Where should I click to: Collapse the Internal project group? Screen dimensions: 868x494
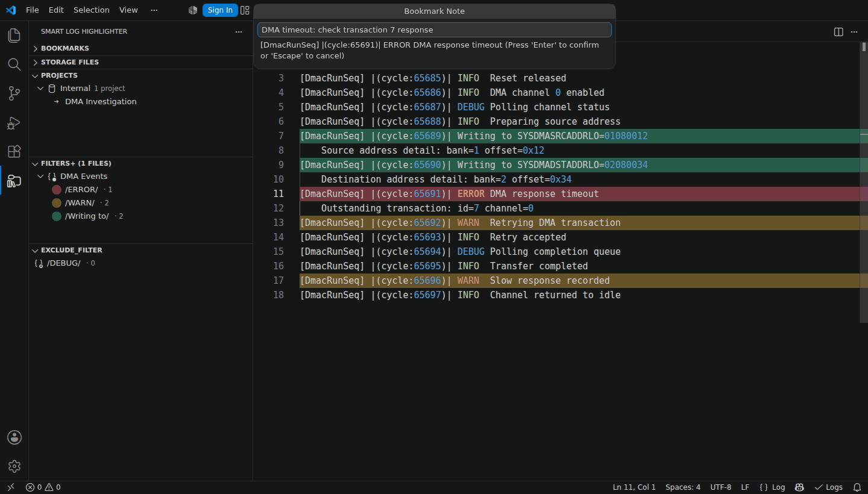pos(40,89)
